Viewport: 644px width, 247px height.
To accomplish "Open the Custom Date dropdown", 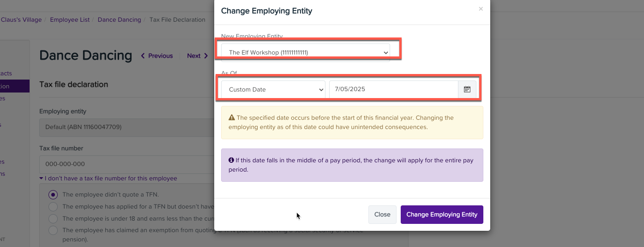I will (273, 89).
